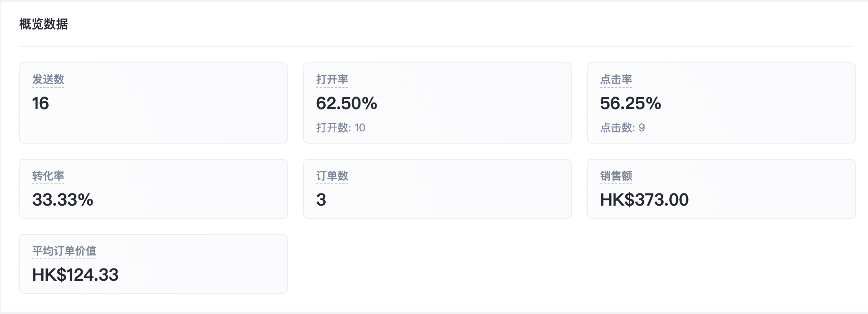Click the 平均订单价值 metric label

tap(64, 251)
